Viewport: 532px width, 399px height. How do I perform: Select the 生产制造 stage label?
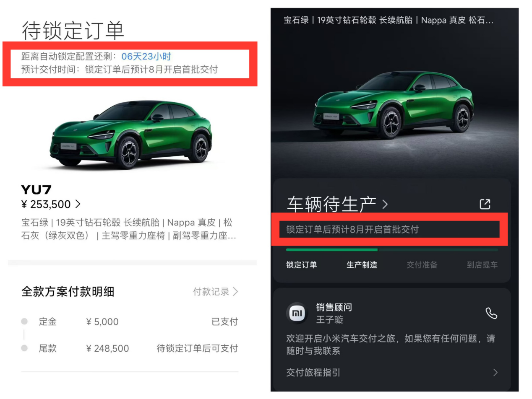click(x=362, y=265)
